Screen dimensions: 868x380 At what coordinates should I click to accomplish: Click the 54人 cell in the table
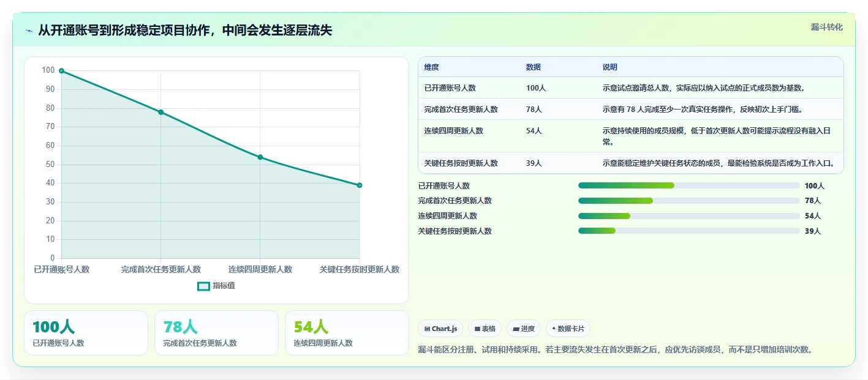(x=534, y=131)
